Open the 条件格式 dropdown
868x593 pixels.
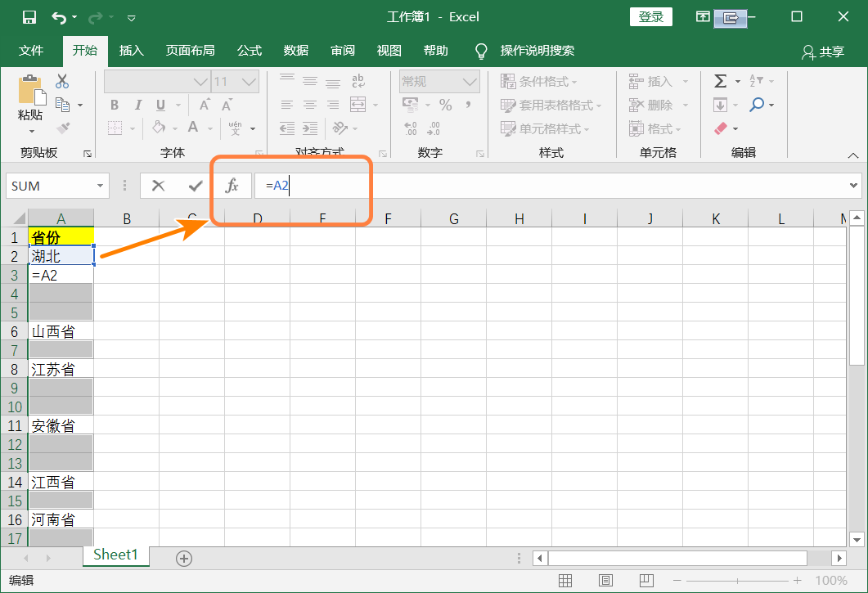(x=538, y=82)
